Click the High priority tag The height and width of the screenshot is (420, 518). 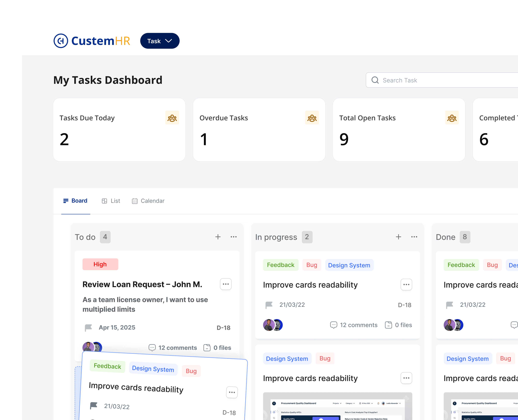click(x=100, y=264)
